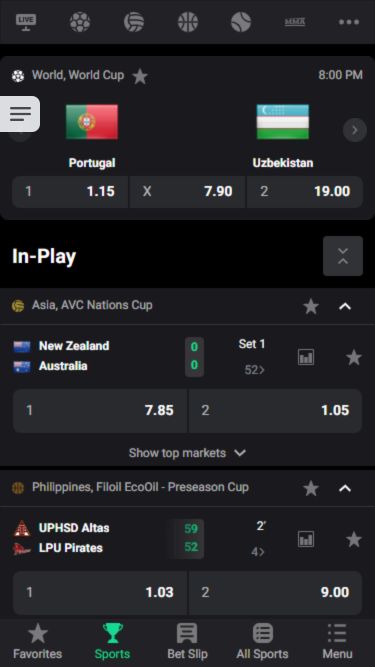Favorite the Asia AVC Nations Cup league

click(x=311, y=306)
